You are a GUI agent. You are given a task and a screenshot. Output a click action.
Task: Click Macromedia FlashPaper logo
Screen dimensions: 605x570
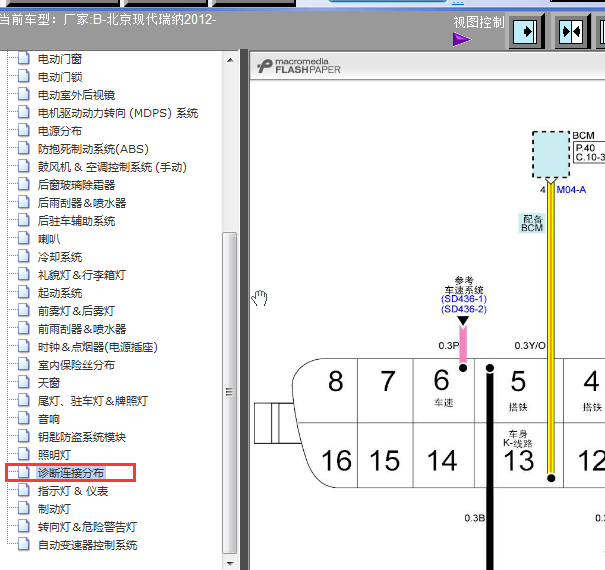click(x=299, y=66)
